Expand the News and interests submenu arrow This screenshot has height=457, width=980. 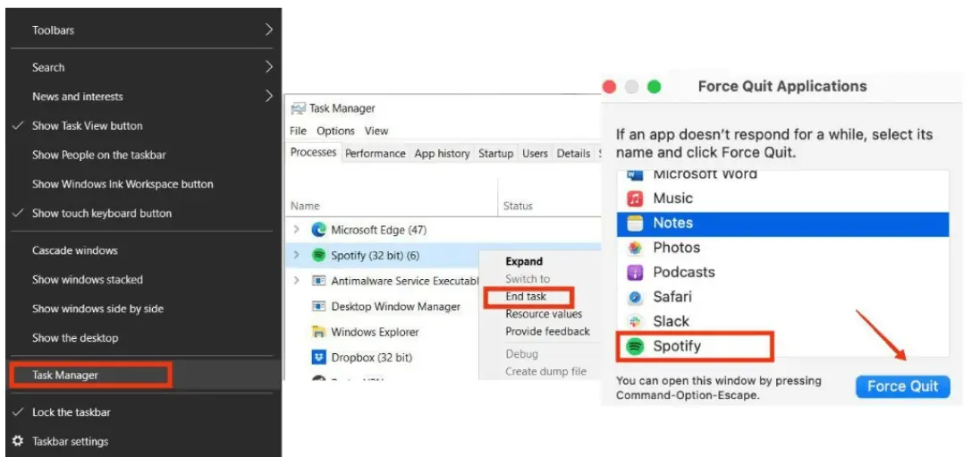269,97
